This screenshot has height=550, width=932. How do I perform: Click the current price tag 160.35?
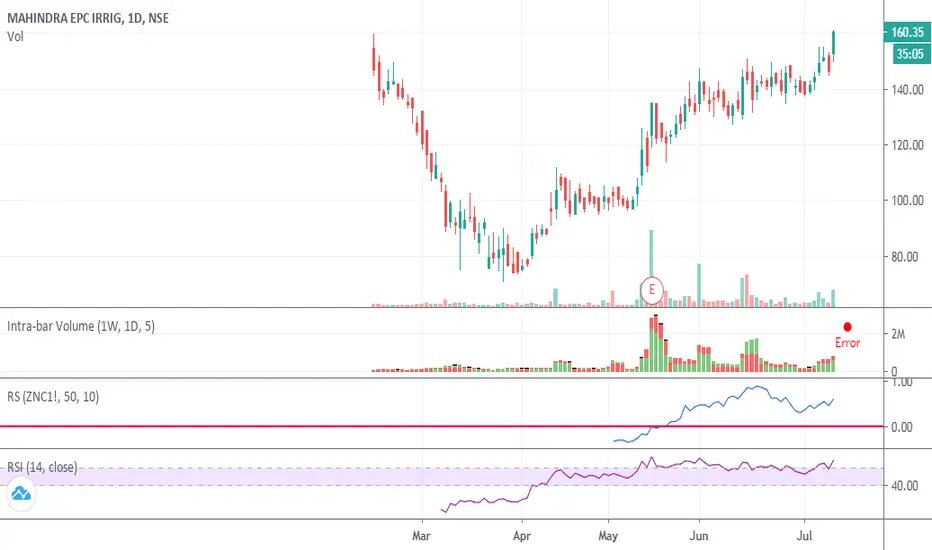(907, 32)
